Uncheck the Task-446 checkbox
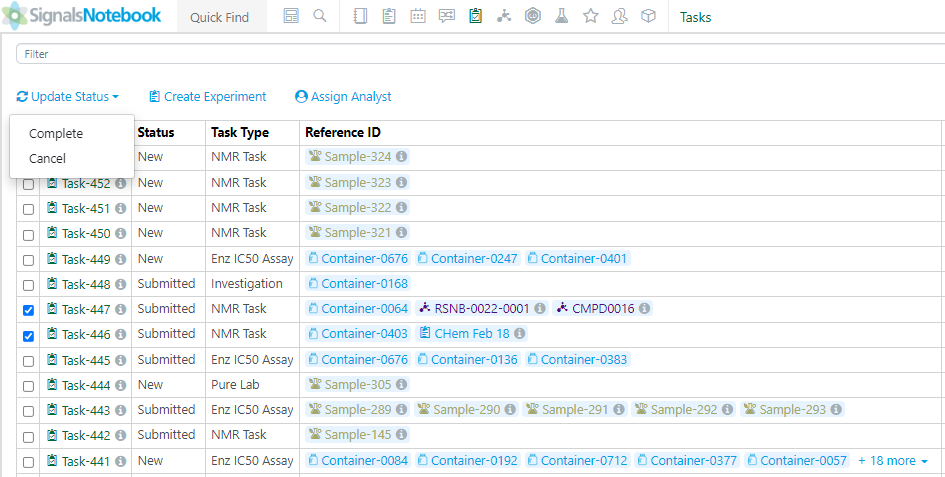 28,335
